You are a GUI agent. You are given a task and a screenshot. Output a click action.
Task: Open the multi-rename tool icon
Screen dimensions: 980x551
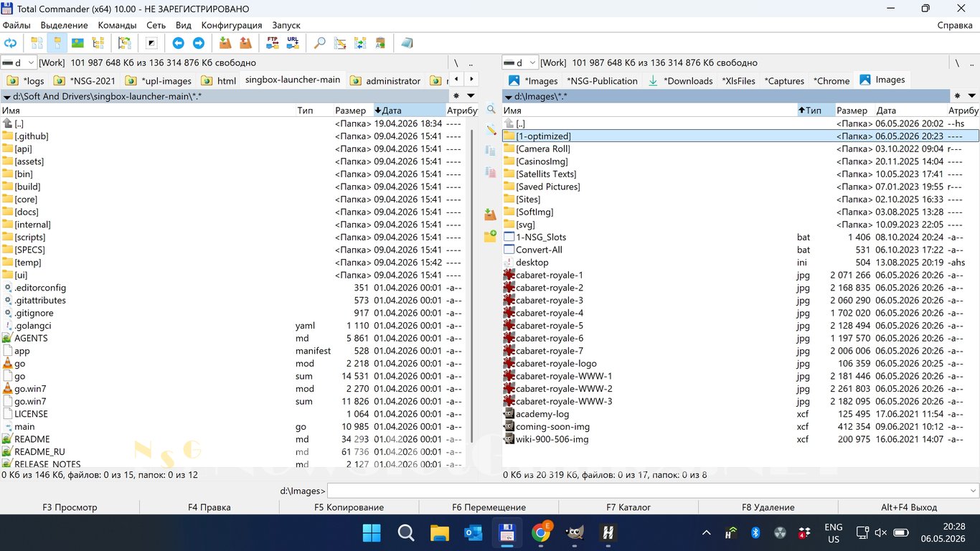click(340, 43)
